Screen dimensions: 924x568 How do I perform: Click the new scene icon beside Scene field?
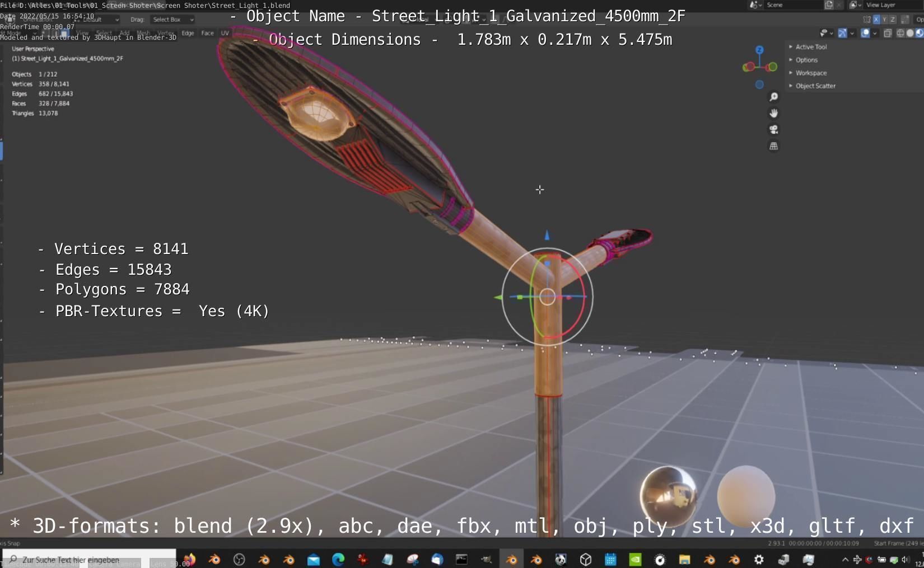tap(829, 4)
